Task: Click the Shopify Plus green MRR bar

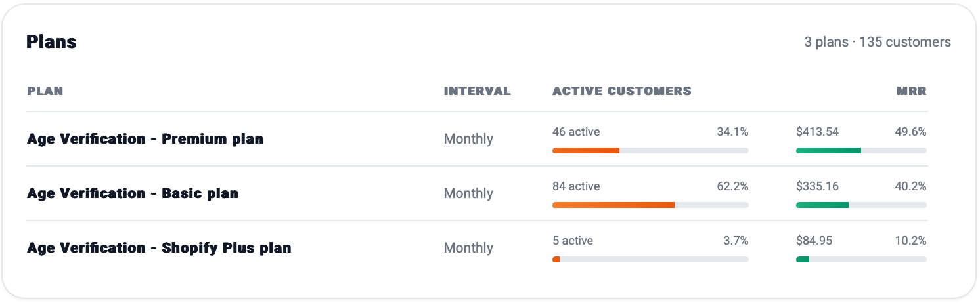Action: click(861, 260)
